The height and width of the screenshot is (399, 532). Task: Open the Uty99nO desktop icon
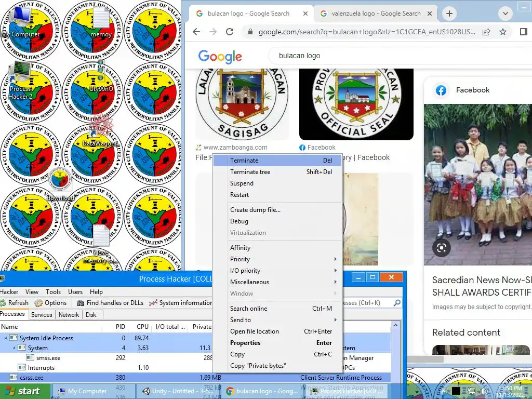101,76
